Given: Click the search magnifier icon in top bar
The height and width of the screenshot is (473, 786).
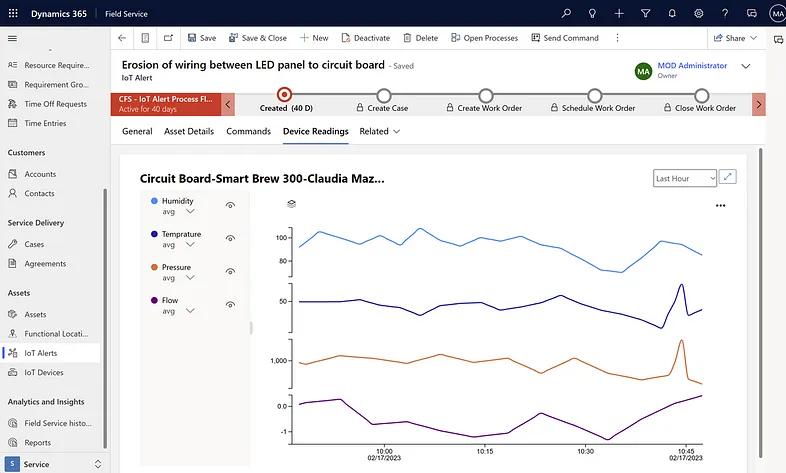Looking at the screenshot, I should 566,13.
